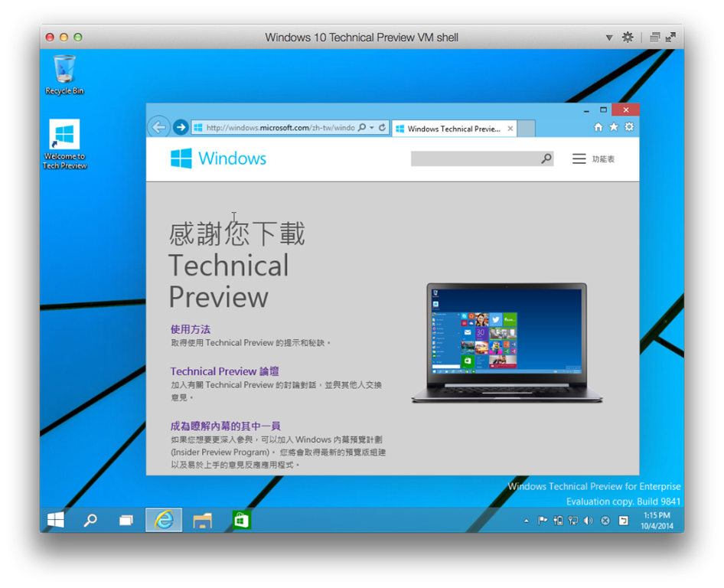The width and height of the screenshot is (724, 588).
Task: Maximize the Internet Explorer window
Action: tap(603, 110)
